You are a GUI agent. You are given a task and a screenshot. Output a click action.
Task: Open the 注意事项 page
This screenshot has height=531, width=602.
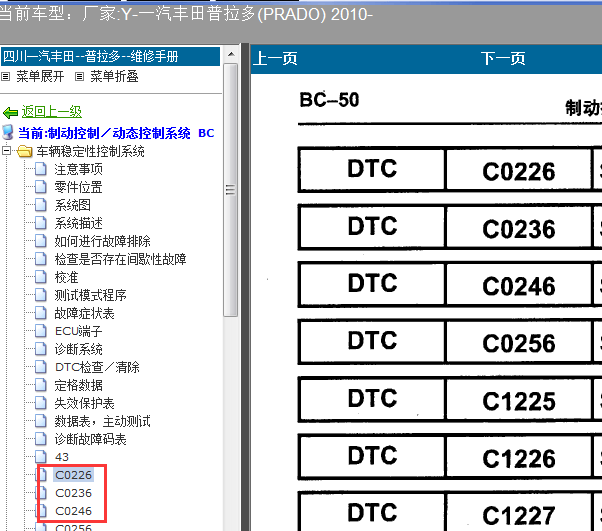click(78, 169)
